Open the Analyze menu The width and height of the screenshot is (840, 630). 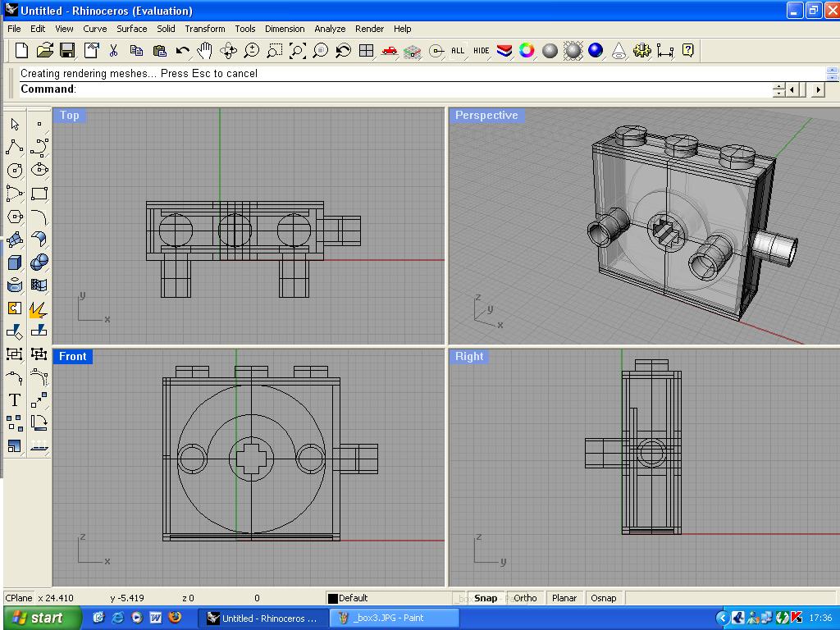point(330,29)
